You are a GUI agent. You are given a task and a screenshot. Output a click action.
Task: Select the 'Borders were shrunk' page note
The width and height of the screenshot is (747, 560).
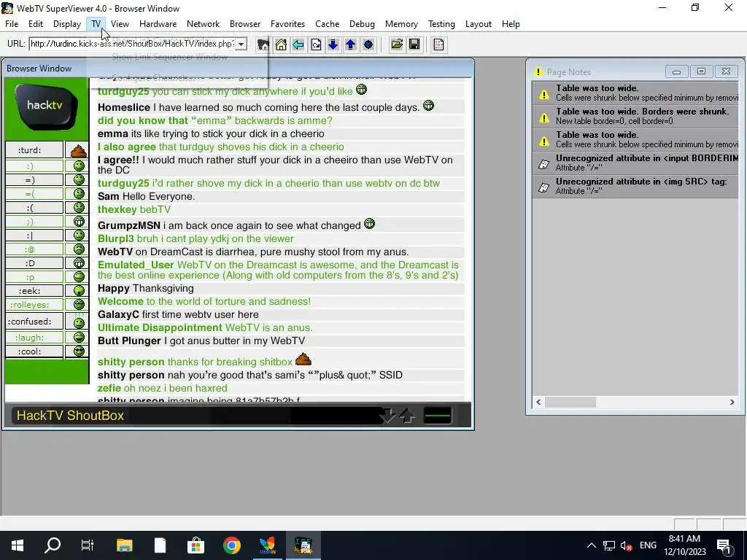pyautogui.click(x=635, y=116)
